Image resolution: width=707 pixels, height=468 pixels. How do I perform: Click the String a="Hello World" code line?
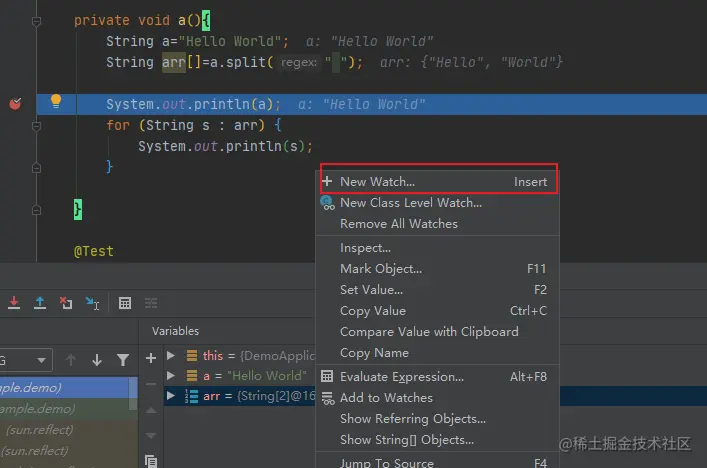point(197,41)
